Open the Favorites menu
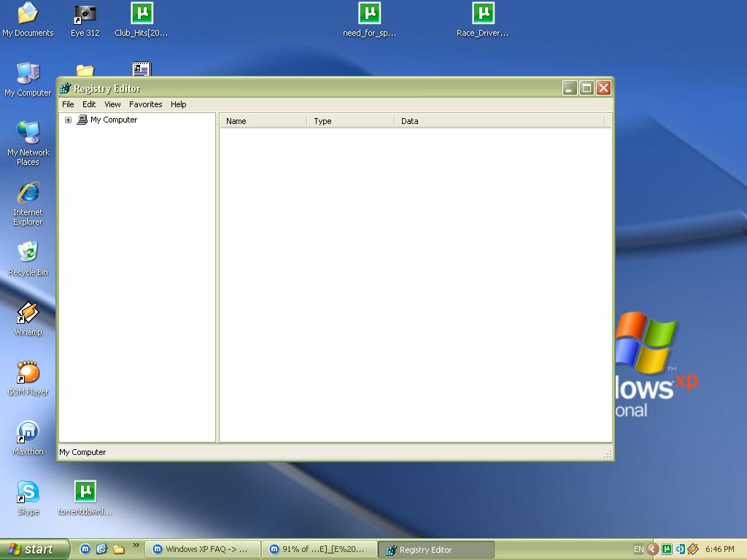The image size is (747, 560). (145, 104)
